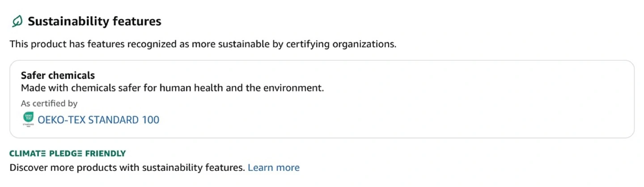
Task: Open the OEKO-TEX STANDARD 100 link
Action: 98,120
